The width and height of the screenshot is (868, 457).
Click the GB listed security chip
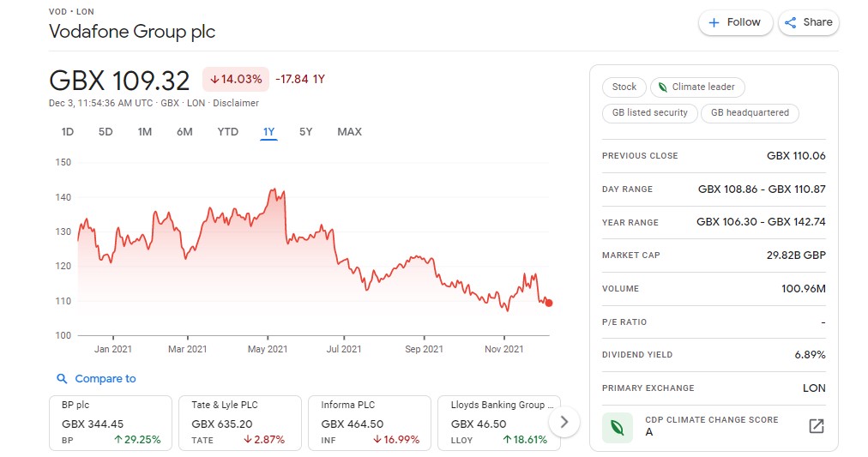tap(650, 113)
